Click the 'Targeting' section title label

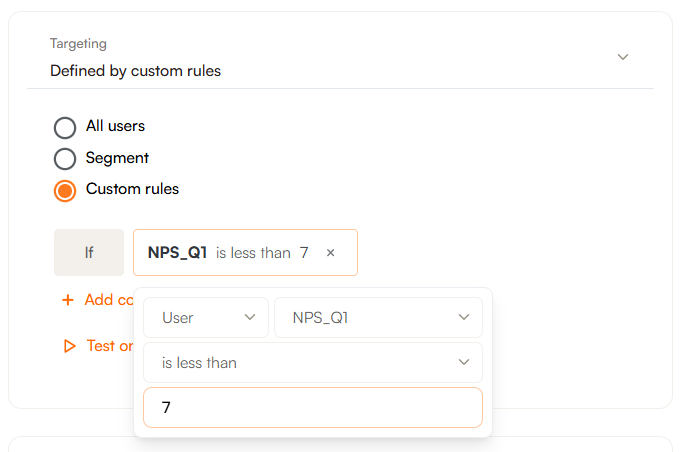pyautogui.click(x=78, y=44)
